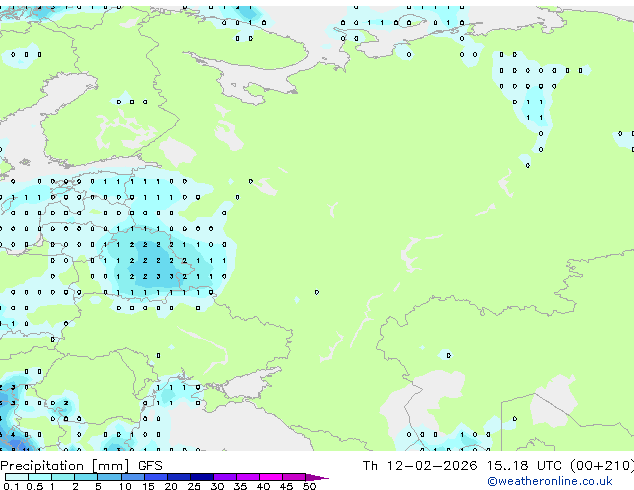Click the 20–25 mm dark blue swatch

(178, 477)
